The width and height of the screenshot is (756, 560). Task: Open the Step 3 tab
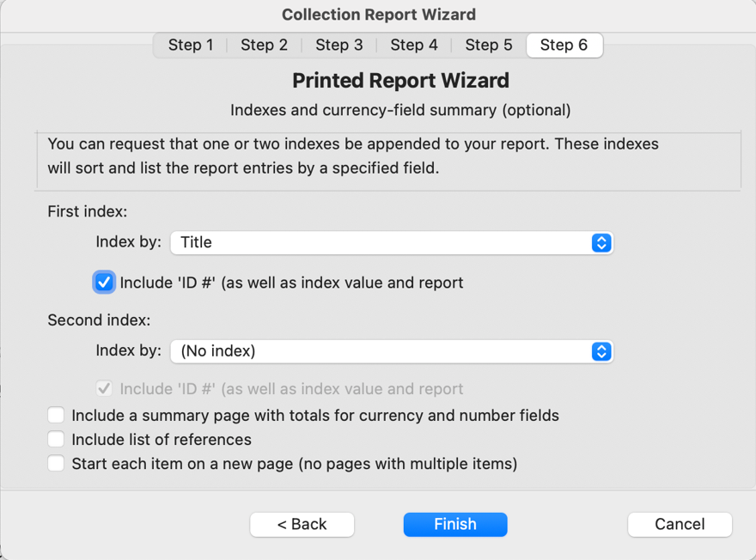click(x=338, y=45)
